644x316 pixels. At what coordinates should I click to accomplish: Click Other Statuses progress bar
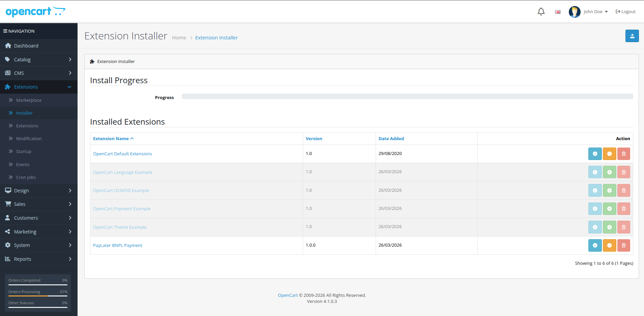click(x=38, y=307)
